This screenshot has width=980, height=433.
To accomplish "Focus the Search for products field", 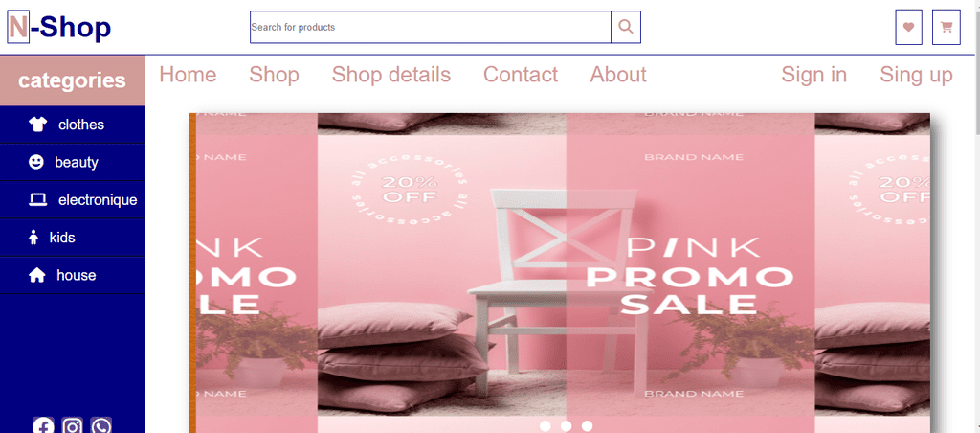I will tap(431, 27).
